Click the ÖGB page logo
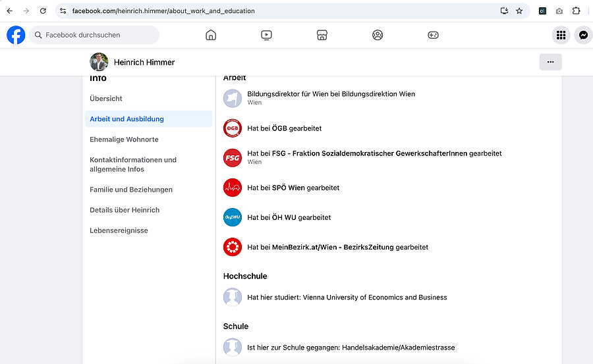The image size is (593, 364). pos(232,128)
